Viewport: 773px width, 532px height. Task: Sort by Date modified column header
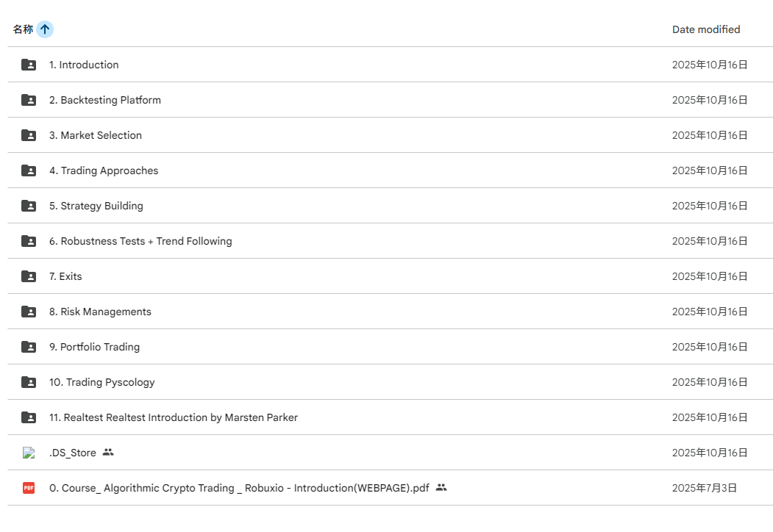706,29
